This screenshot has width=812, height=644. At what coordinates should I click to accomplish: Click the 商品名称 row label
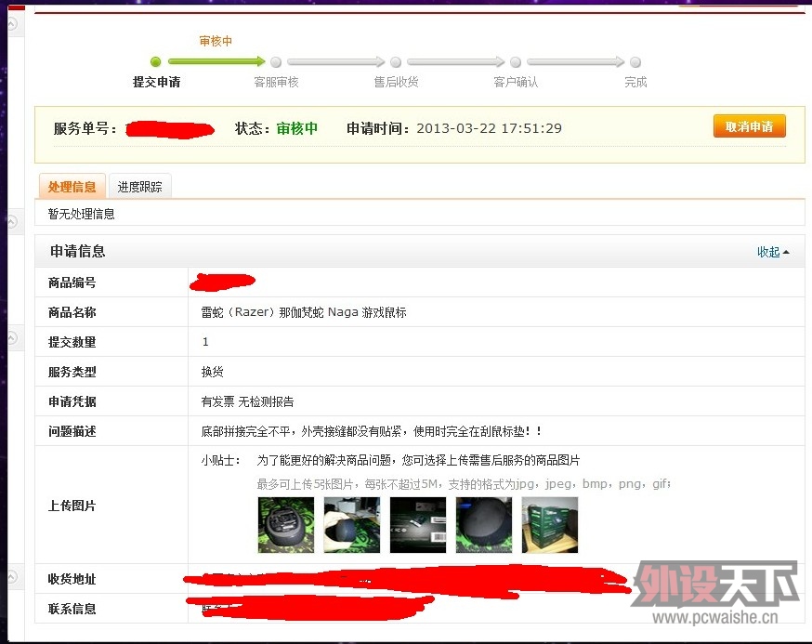[x=72, y=312]
